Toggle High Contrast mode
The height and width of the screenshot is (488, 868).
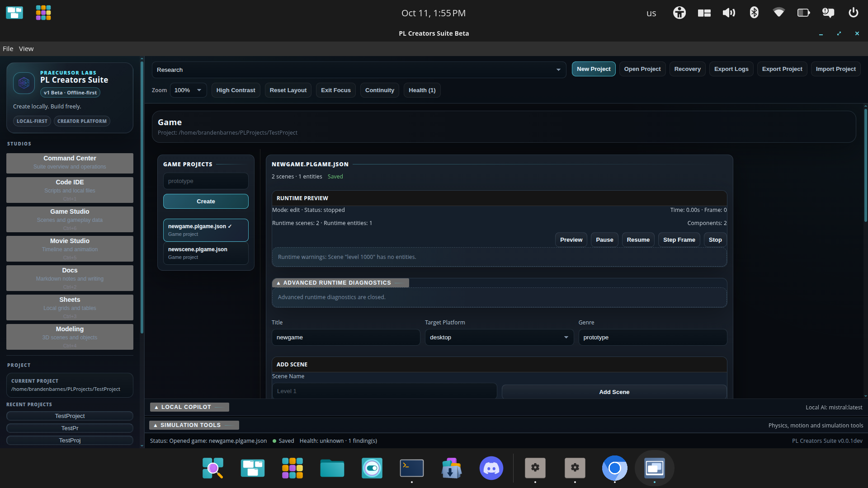[x=236, y=90]
